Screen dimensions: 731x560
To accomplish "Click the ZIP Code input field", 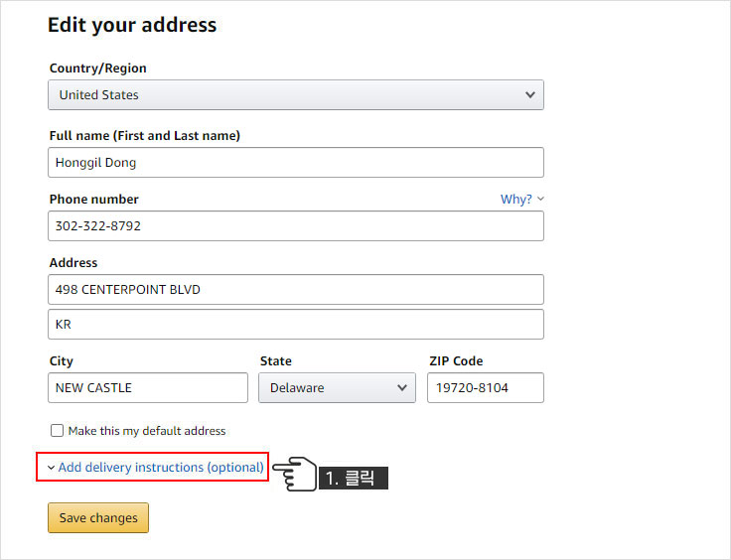I will tap(485, 388).
